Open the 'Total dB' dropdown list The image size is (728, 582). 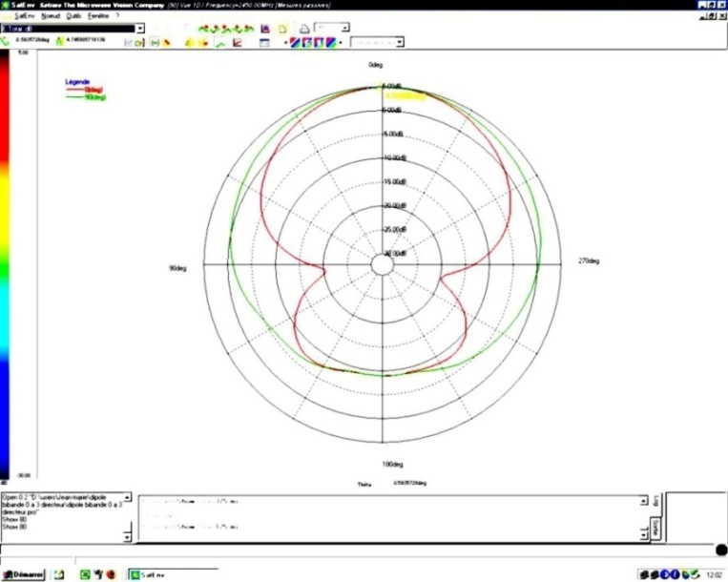(x=140, y=29)
